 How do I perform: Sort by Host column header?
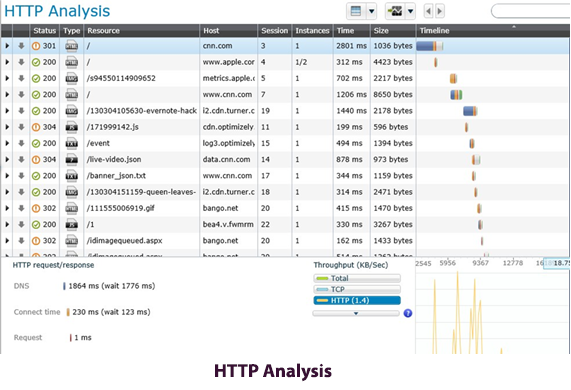(228, 31)
